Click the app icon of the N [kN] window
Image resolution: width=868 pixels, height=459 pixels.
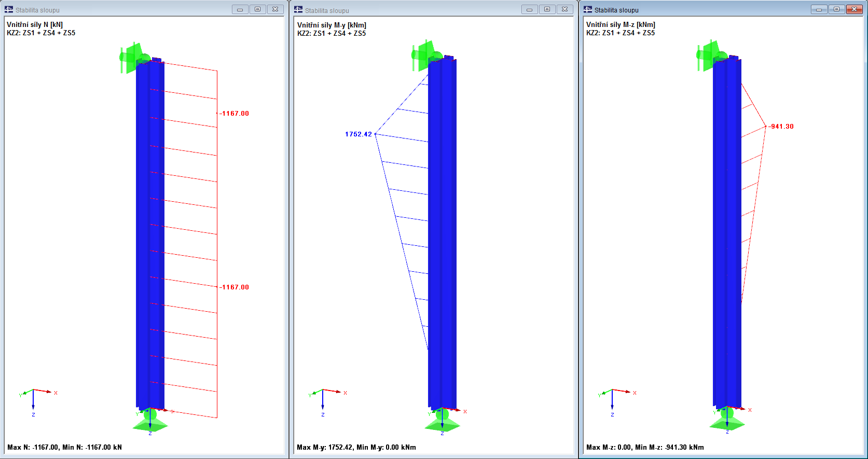pos(9,10)
